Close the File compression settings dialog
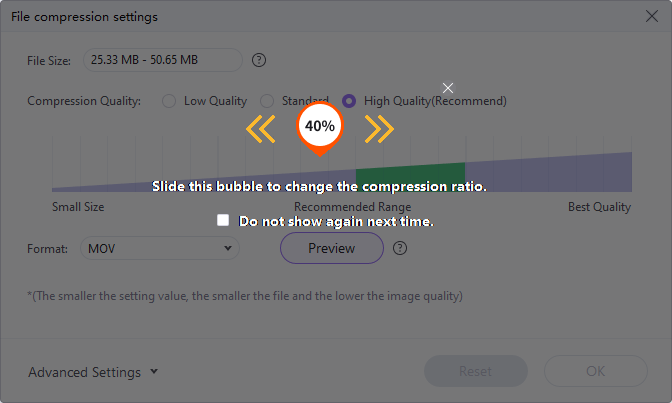 point(650,17)
